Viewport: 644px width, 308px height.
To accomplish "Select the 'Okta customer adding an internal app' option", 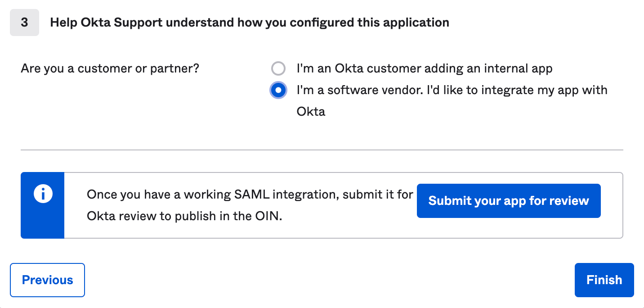I will (278, 68).
